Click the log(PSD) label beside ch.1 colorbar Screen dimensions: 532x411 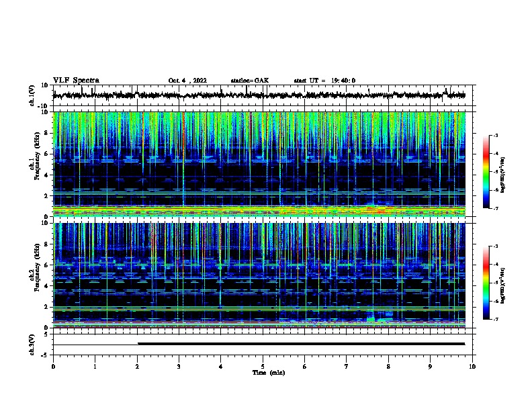502,175
